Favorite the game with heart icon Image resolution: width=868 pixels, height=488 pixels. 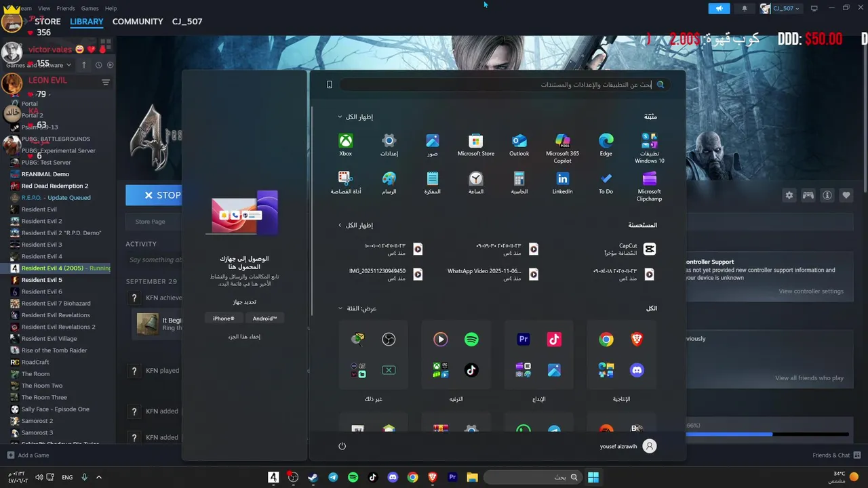[846, 195]
